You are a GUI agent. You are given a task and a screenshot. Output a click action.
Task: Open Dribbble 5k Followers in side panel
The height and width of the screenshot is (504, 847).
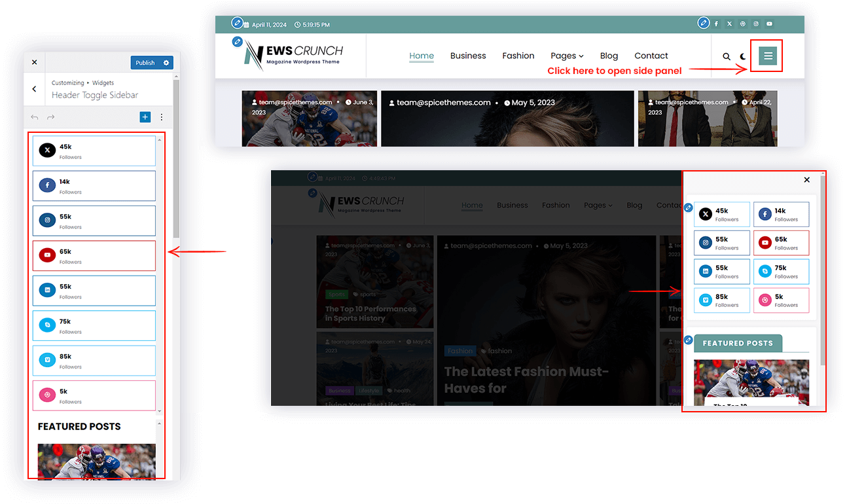(x=782, y=300)
